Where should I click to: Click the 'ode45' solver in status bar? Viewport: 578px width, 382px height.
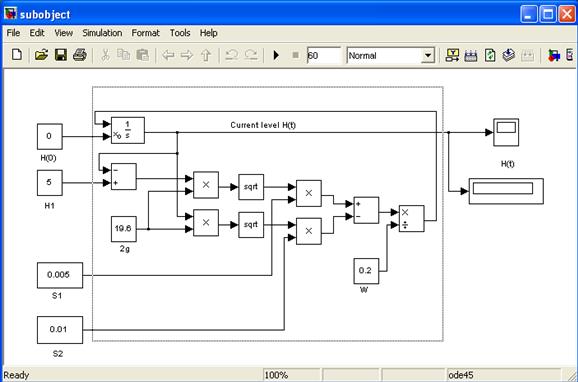point(461,375)
